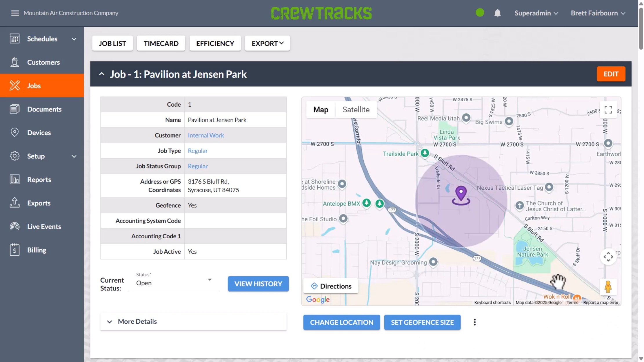Click the CrewTracks logo
This screenshot has width=644, height=362.
[x=321, y=13]
